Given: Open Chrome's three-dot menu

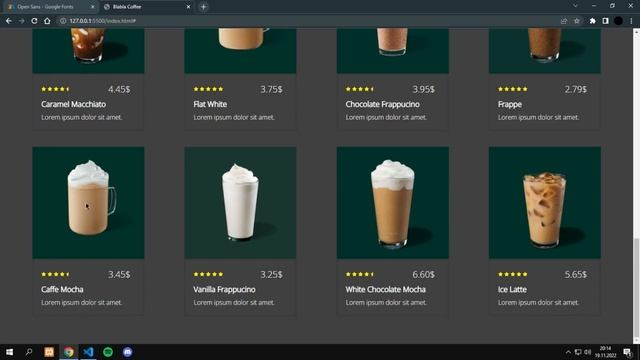Looking at the screenshot, I should [x=631, y=21].
